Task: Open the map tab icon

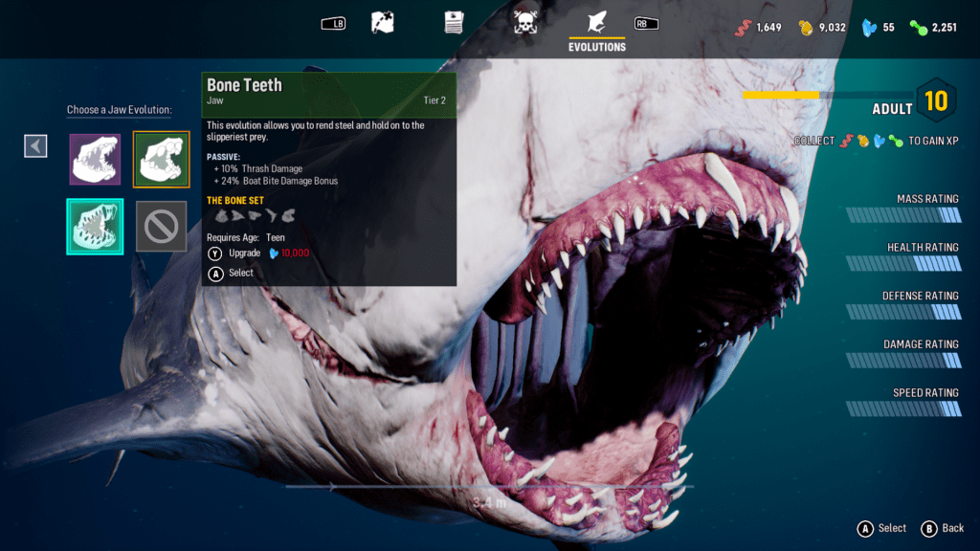Action: tap(383, 23)
